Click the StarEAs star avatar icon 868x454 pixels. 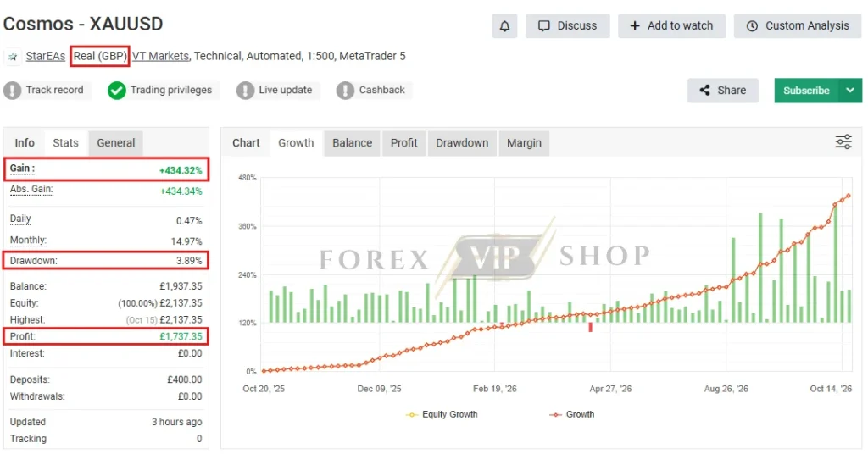13,57
